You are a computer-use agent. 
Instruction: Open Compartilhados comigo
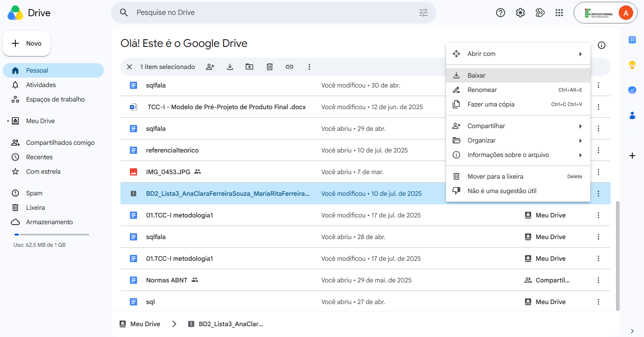53,143
